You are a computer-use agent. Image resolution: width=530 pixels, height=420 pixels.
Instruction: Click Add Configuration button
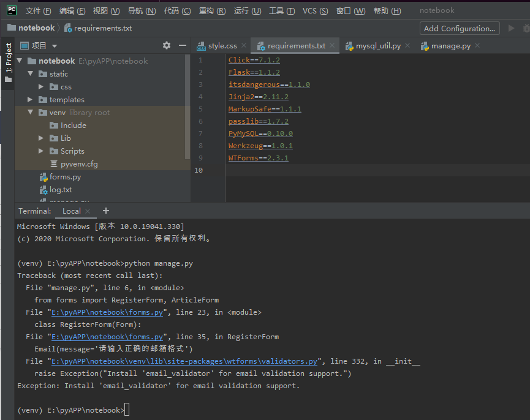(459, 28)
